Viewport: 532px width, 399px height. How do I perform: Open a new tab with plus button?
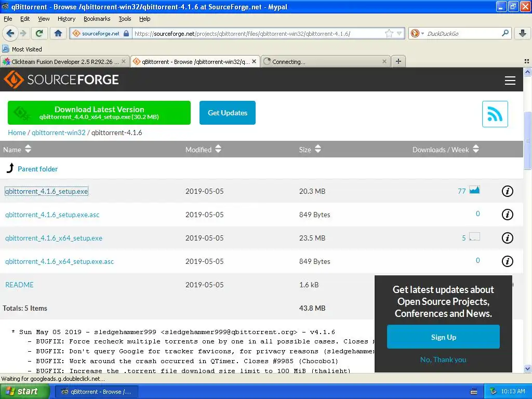[x=398, y=61]
